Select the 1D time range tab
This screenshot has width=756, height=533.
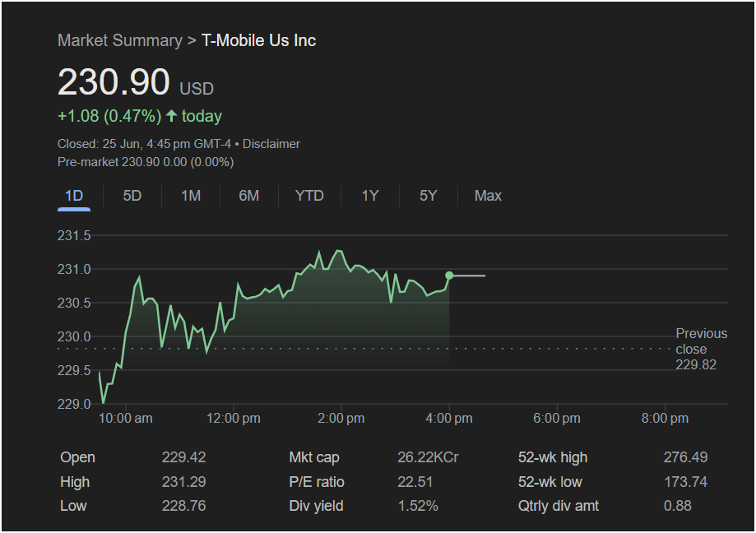coord(74,196)
